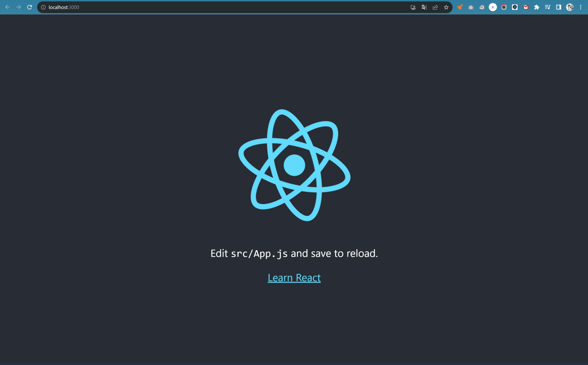Click the 'and save to reload.' text
Screen dimensions: 588x365
[335, 254]
